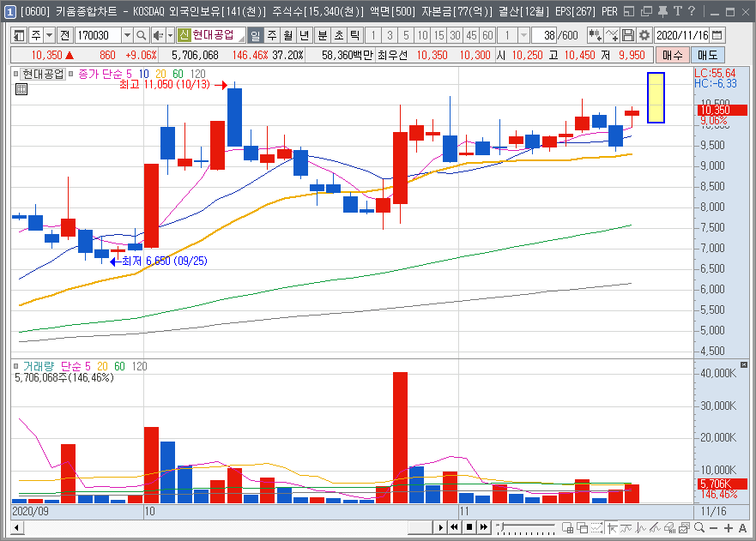Select interval button 3

point(390,35)
